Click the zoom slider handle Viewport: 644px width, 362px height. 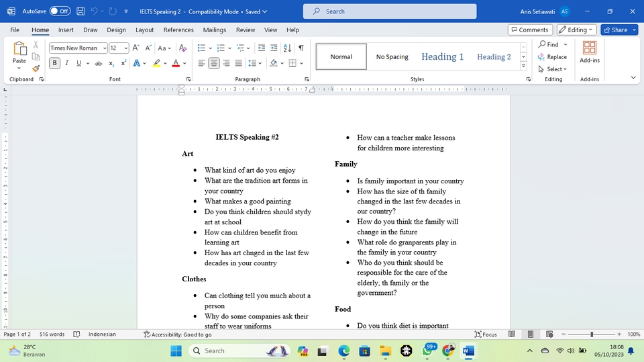click(x=592, y=334)
